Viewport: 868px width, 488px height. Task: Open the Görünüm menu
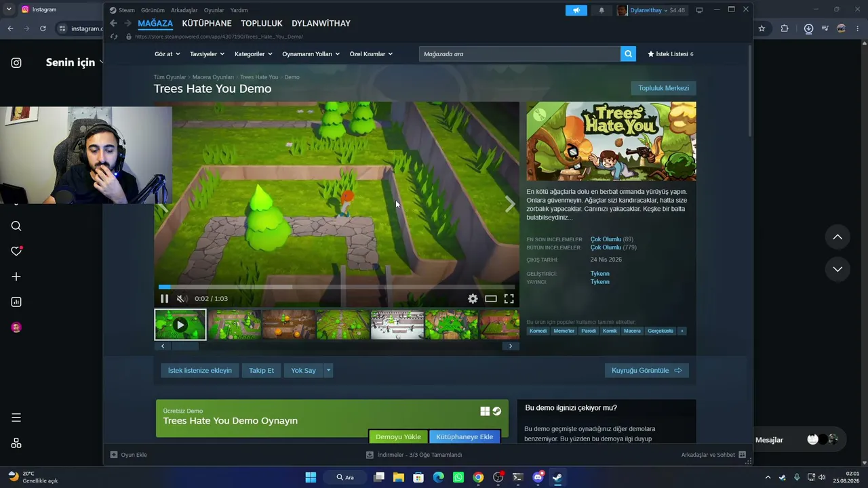153,10
